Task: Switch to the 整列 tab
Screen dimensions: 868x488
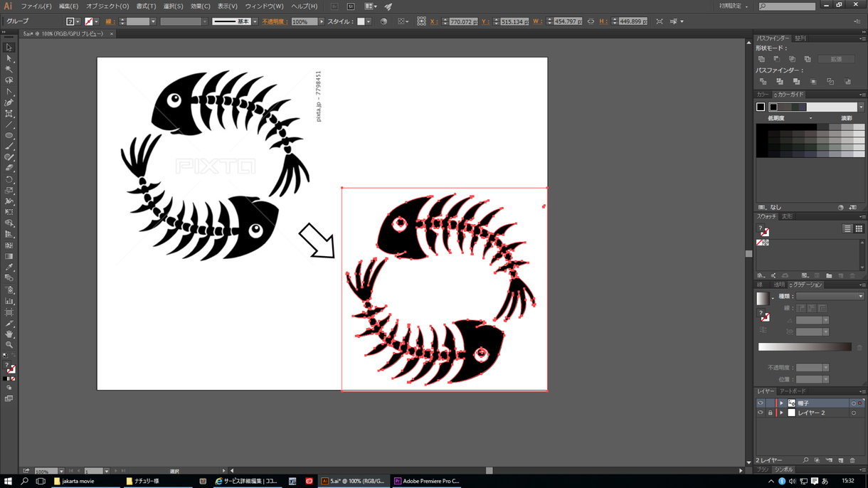Action: [x=800, y=38]
